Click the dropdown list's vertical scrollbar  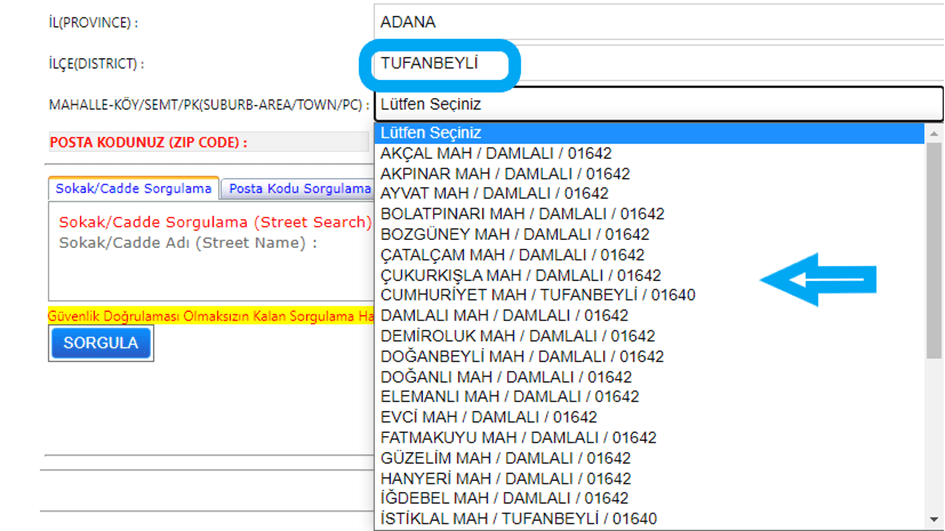click(934, 250)
